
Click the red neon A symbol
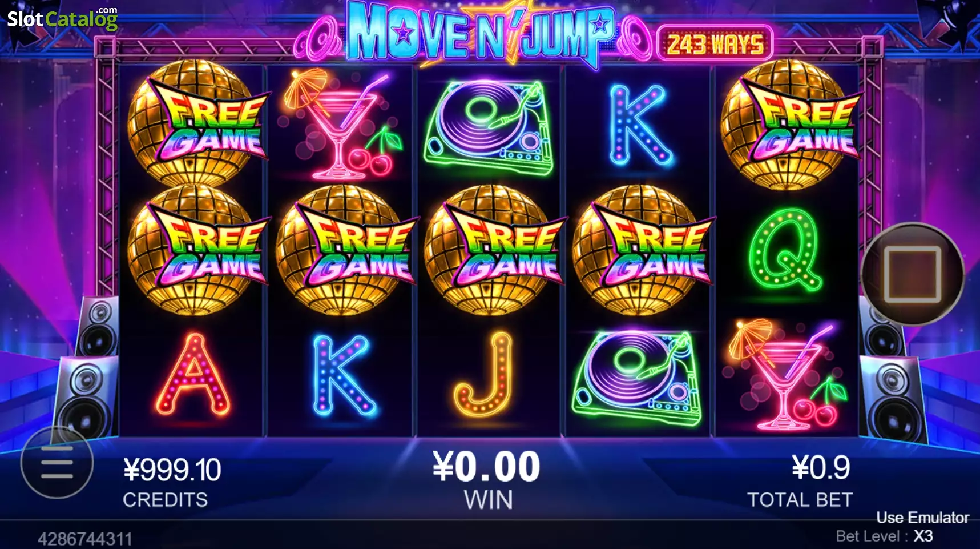click(x=193, y=375)
